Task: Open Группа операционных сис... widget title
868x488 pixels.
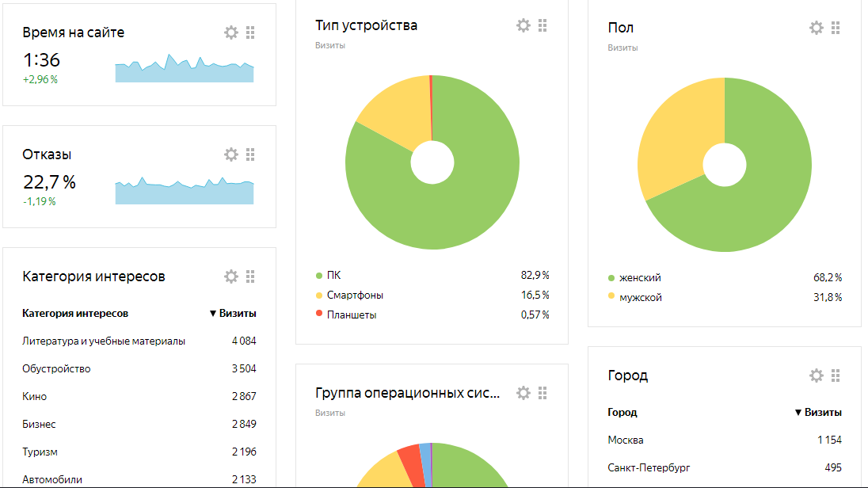Action: click(407, 393)
